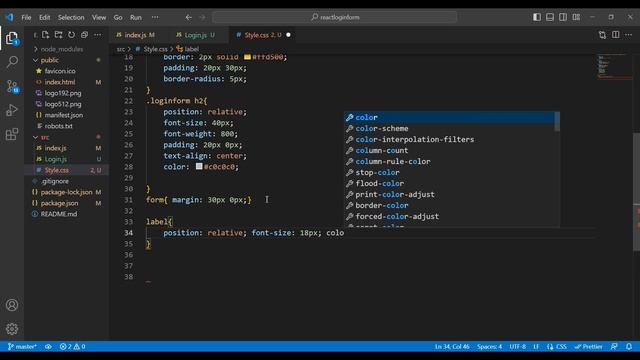This screenshot has height=360, width=640.
Task: Click the label breadcrumb segment
Action: (188, 49)
